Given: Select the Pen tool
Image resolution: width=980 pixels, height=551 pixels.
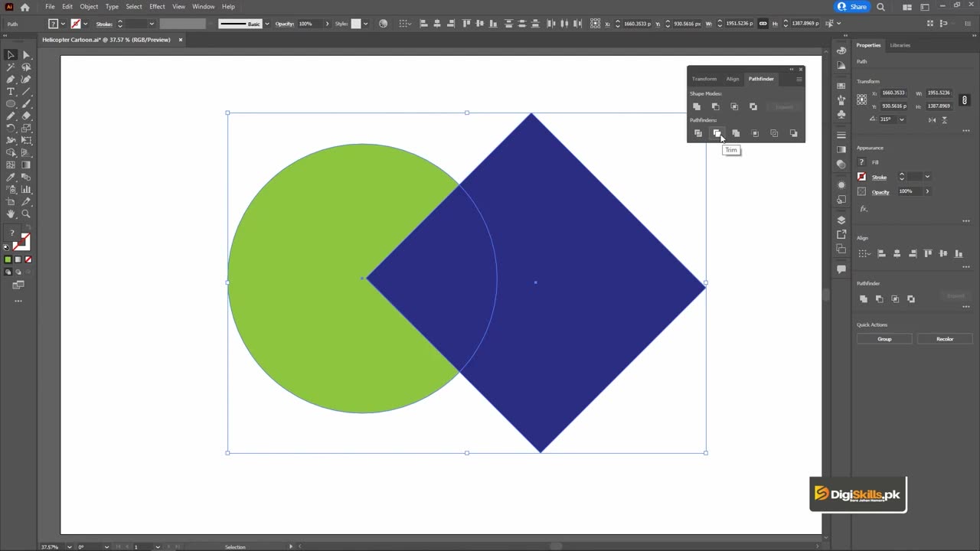Looking at the screenshot, I should click(x=11, y=80).
